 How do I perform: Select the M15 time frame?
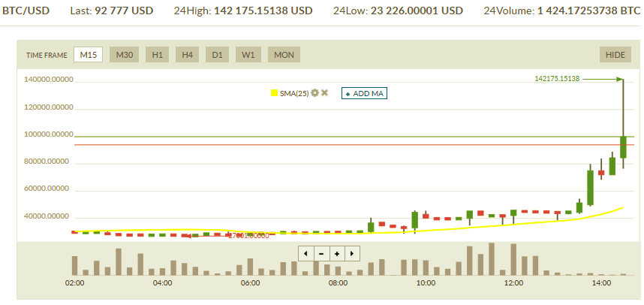[x=87, y=55]
